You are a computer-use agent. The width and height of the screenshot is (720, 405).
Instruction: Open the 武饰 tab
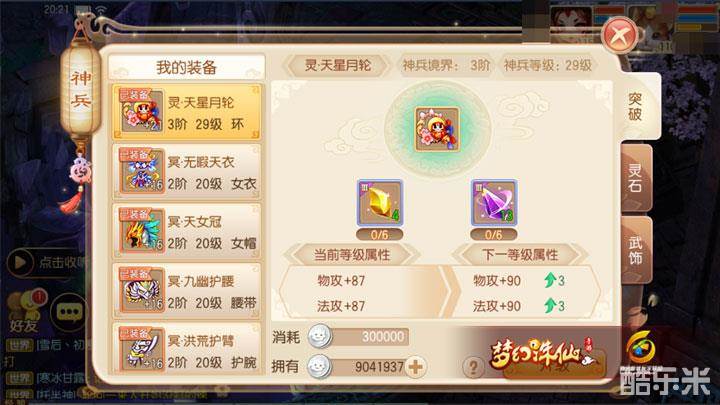tap(636, 250)
